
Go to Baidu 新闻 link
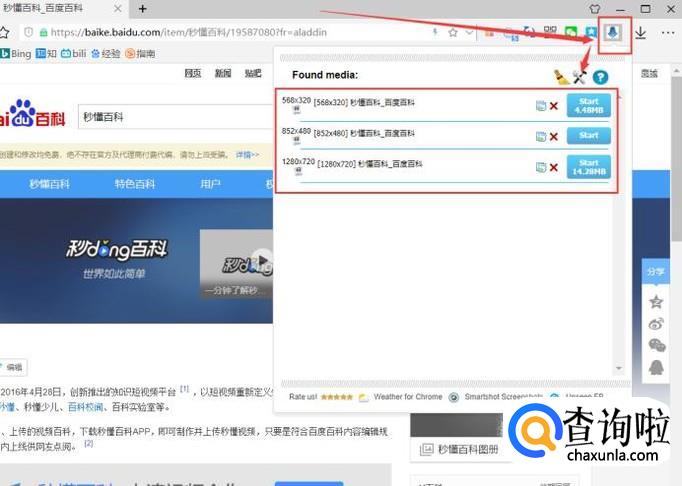pos(223,73)
